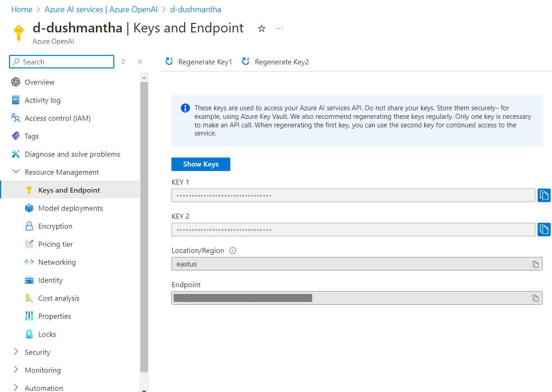552x392 pixels.
Task: Copy Key 2 value to clipboard
Action: 544,230
